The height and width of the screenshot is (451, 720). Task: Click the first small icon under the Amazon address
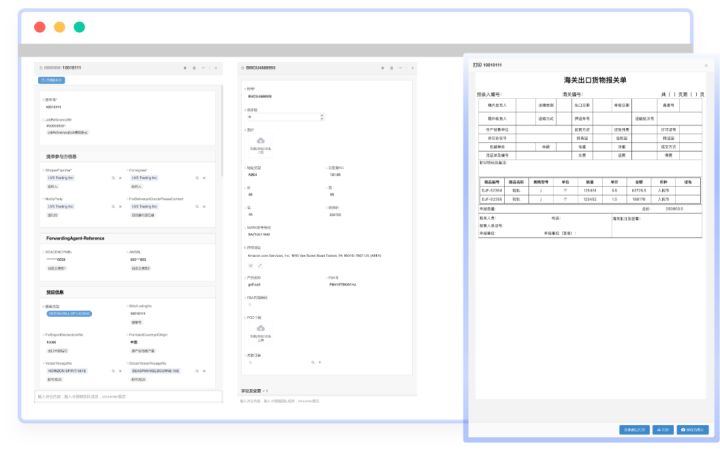(251, 265)
